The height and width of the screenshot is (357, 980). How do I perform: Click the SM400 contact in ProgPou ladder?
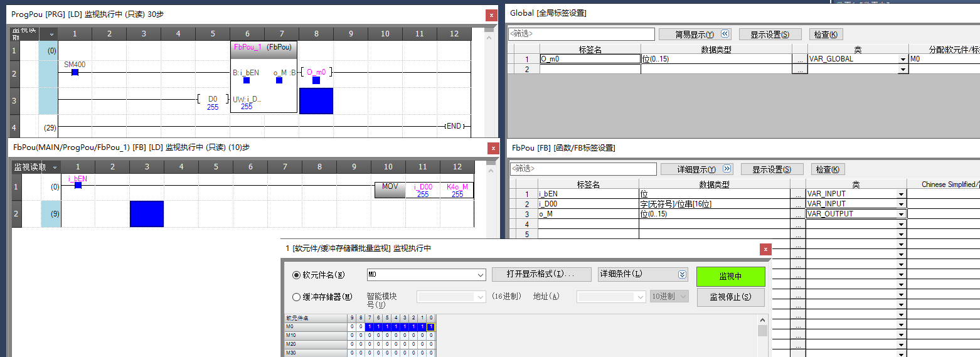tap(75, 72)
